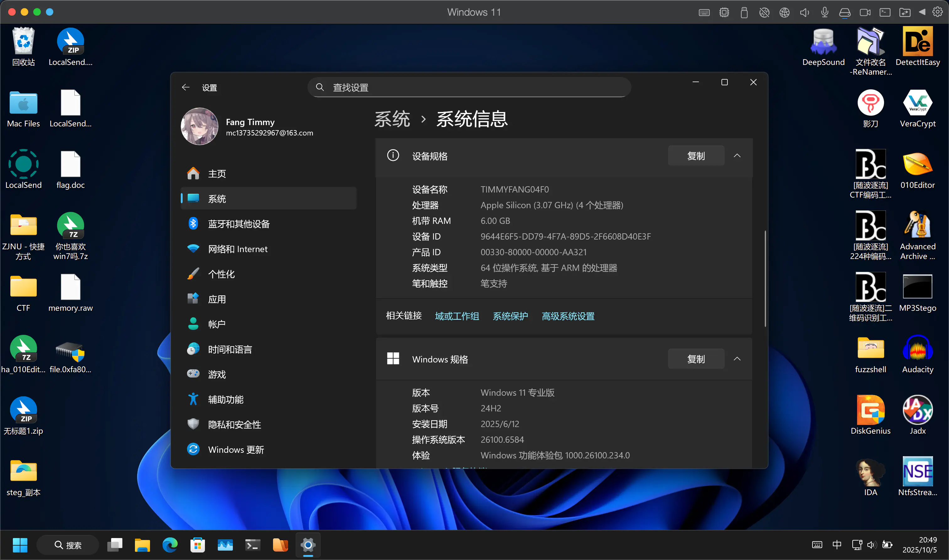Open the Parallels volume icon in the title bar
The image size is (949, 560).
804,13
